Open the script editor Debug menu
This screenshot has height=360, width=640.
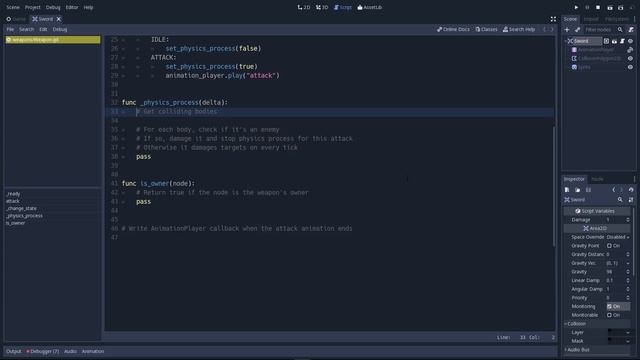click(x=60, y=29)
